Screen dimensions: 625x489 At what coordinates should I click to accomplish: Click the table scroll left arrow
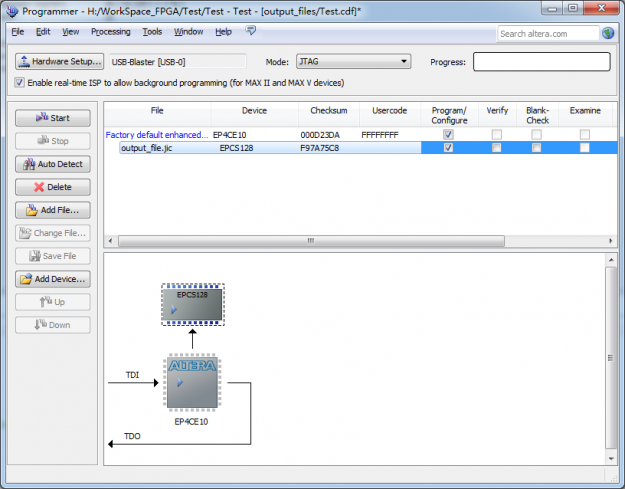point(110,241)
